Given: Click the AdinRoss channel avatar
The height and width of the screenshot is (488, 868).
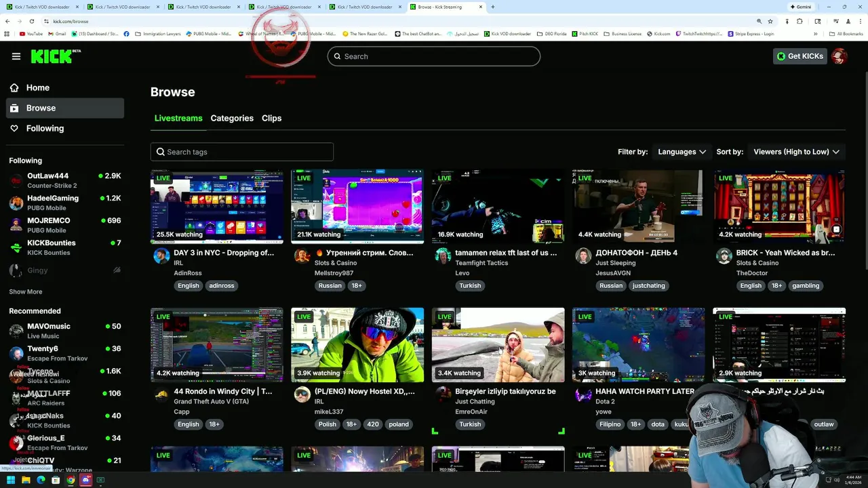Looking at the screenshot, I should (161, 256).
